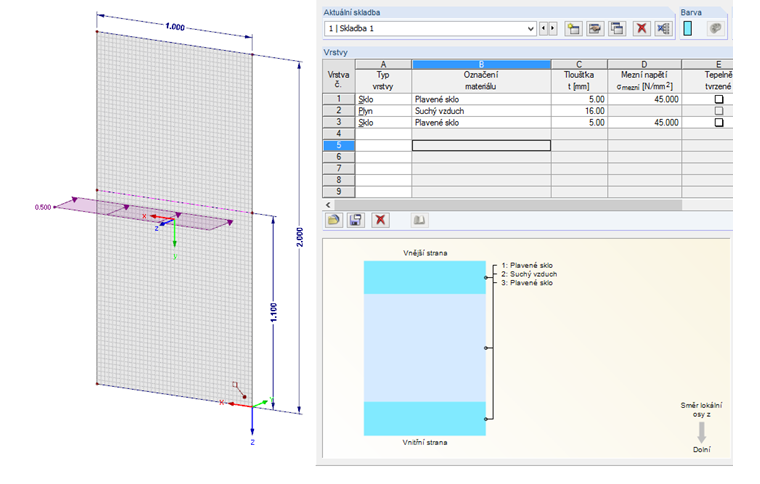Go to the previous composition with the left arrow

click(x=543, y=29)
